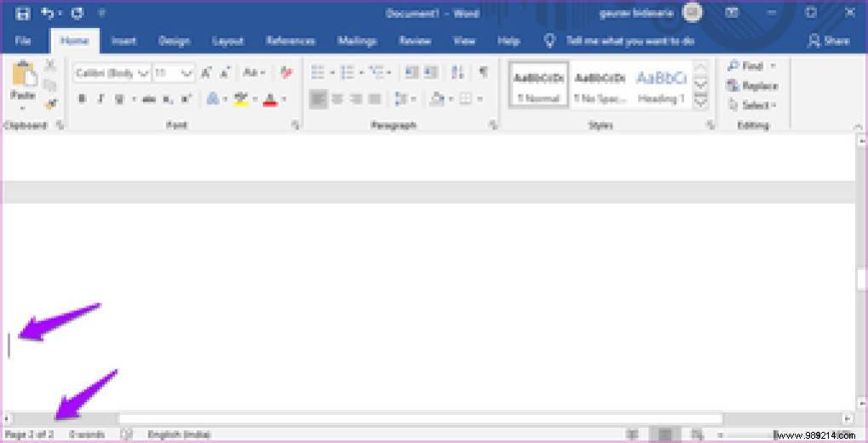868x443 pixels.
Task: Switch to Web Layout view in status bar
Action: (697, 434)
